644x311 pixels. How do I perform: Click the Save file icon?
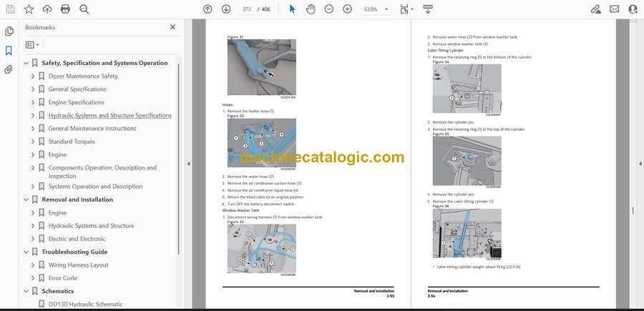[x=10, y=9]
